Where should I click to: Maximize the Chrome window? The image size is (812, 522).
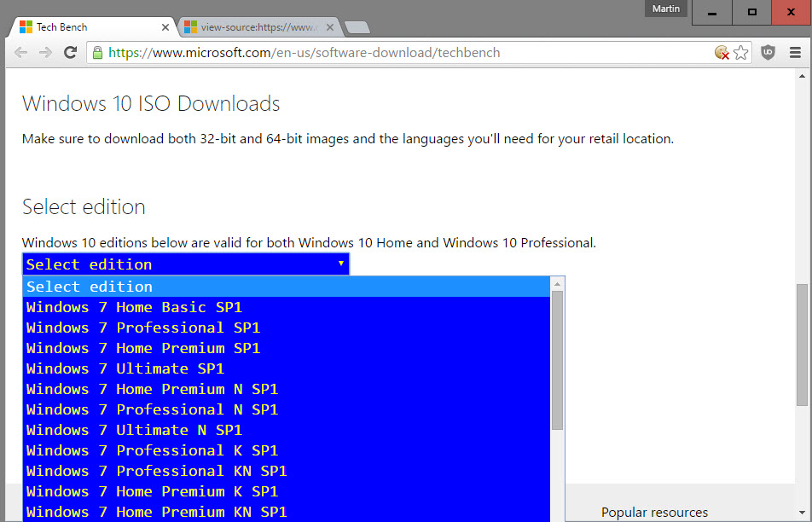(x=752, y=13)
